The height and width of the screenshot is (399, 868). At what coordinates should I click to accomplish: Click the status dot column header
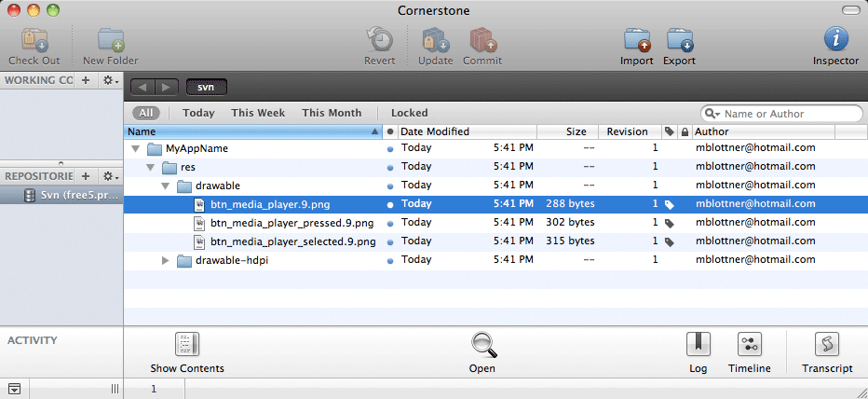coord(390,131)
